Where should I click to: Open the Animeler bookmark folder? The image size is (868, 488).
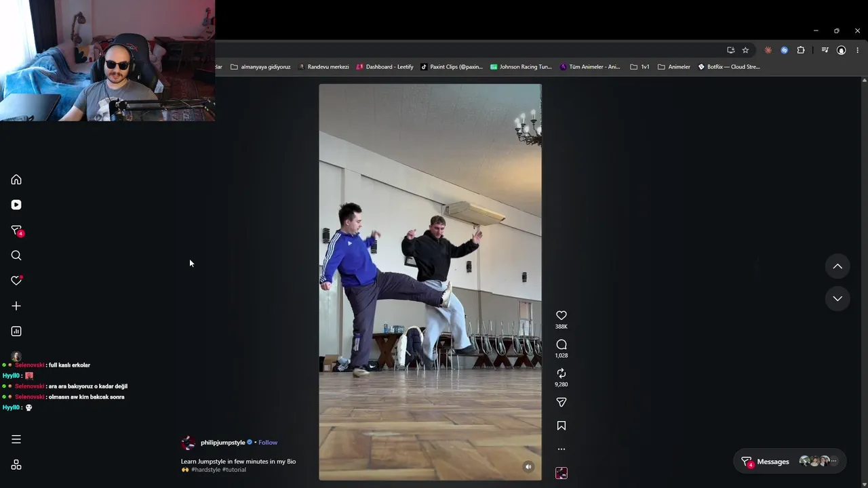tap(674, 67)
